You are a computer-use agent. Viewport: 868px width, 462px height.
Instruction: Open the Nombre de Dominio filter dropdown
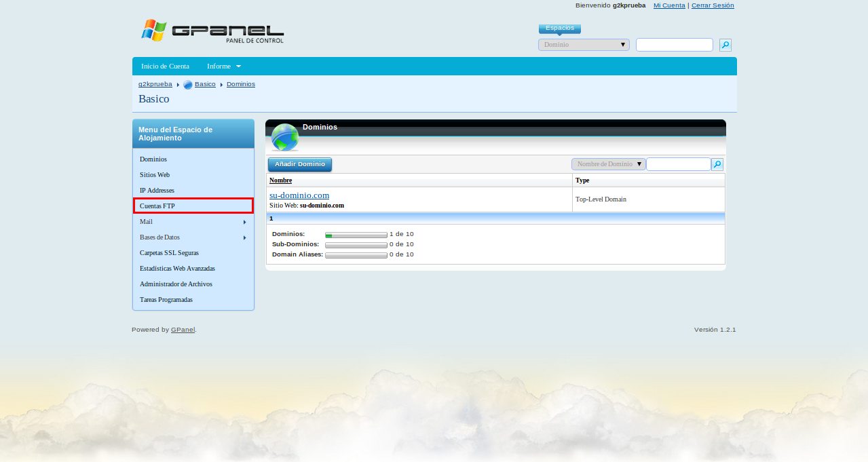(608, 164)
